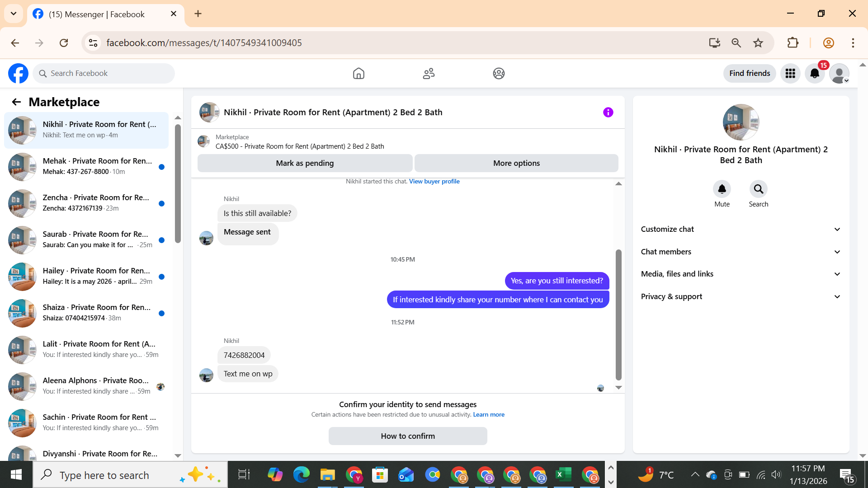Open the Friends icon in top navigation
The width and height of the screenshot is (868, 488).
tap(429, 73)
